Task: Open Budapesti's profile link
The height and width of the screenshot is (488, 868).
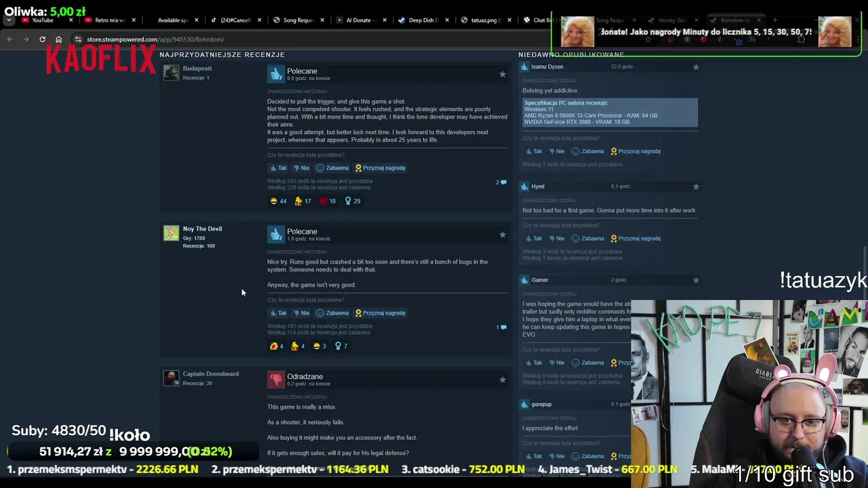Action: coord(197,68)
